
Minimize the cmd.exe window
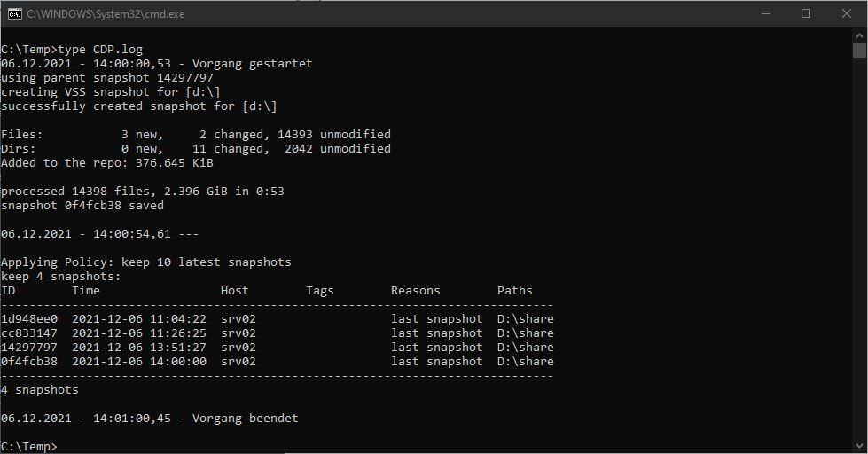[x=766, y=13]
